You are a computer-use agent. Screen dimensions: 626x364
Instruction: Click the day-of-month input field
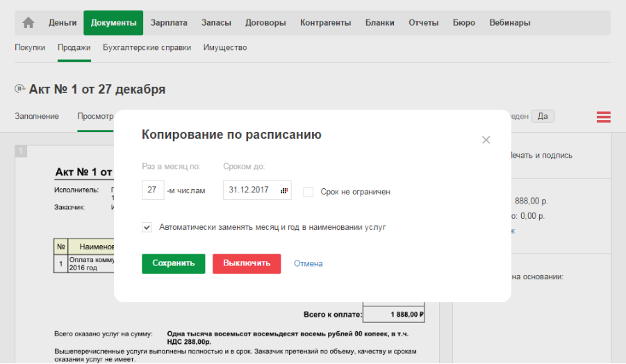click(x=152, y=191)
